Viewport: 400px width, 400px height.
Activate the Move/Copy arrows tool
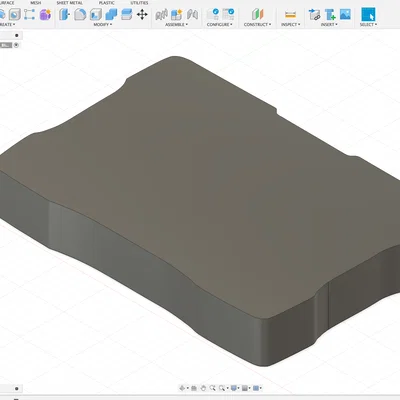coord(142,14)
